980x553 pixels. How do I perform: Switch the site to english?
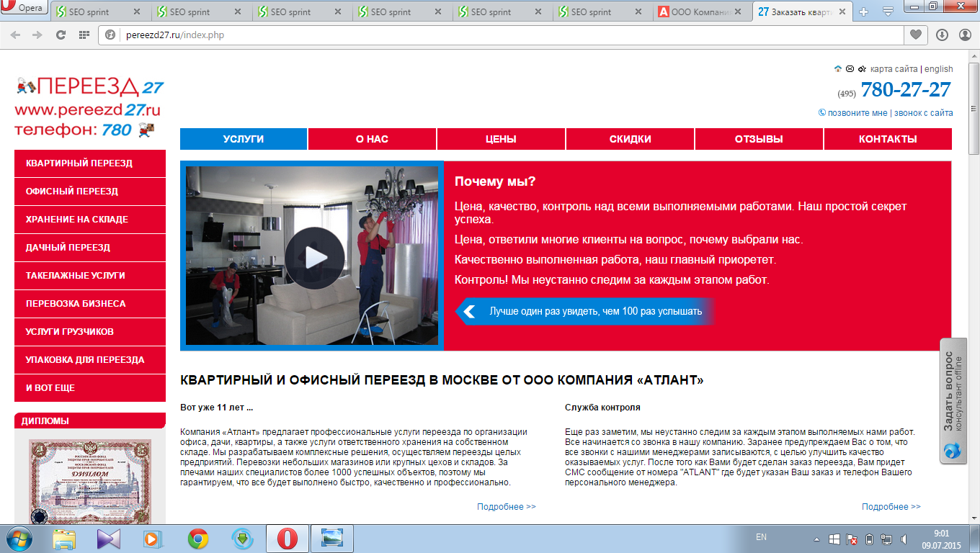[938, 69]
